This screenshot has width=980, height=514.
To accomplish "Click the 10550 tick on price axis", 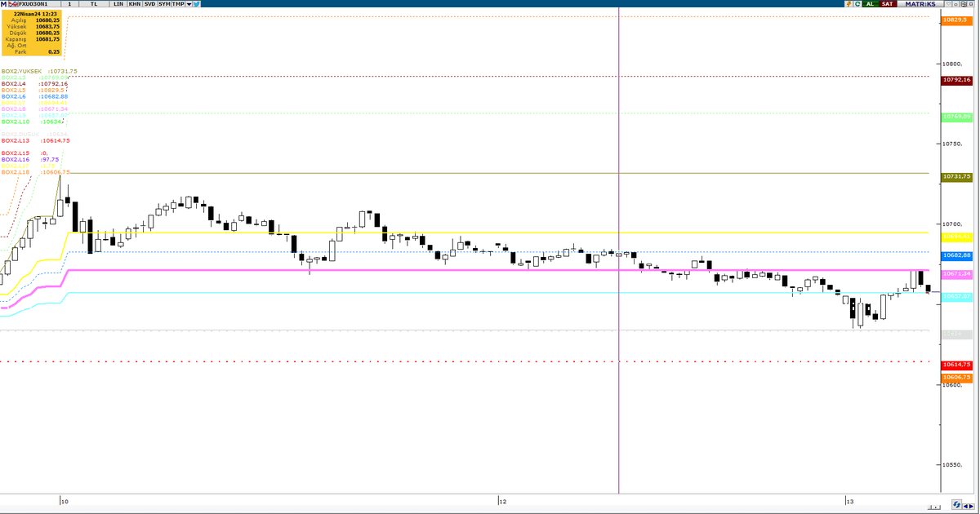I will click(x=954, y=465).
